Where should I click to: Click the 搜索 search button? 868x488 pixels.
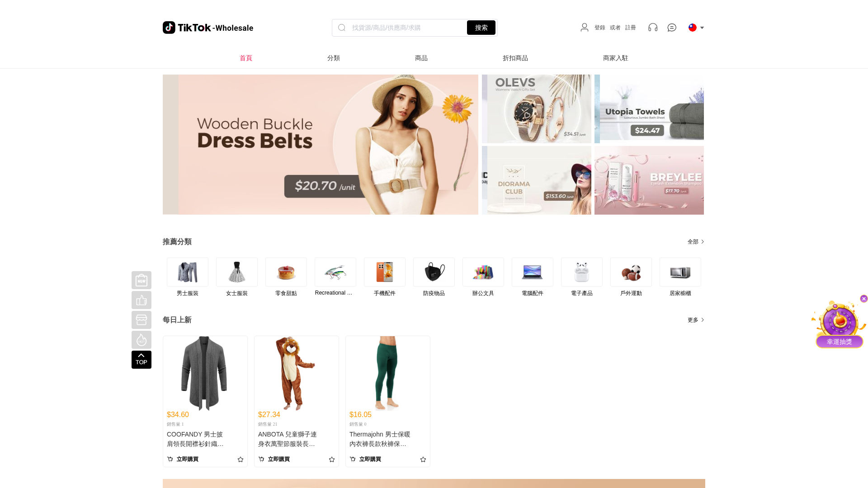tap(481, 28)
